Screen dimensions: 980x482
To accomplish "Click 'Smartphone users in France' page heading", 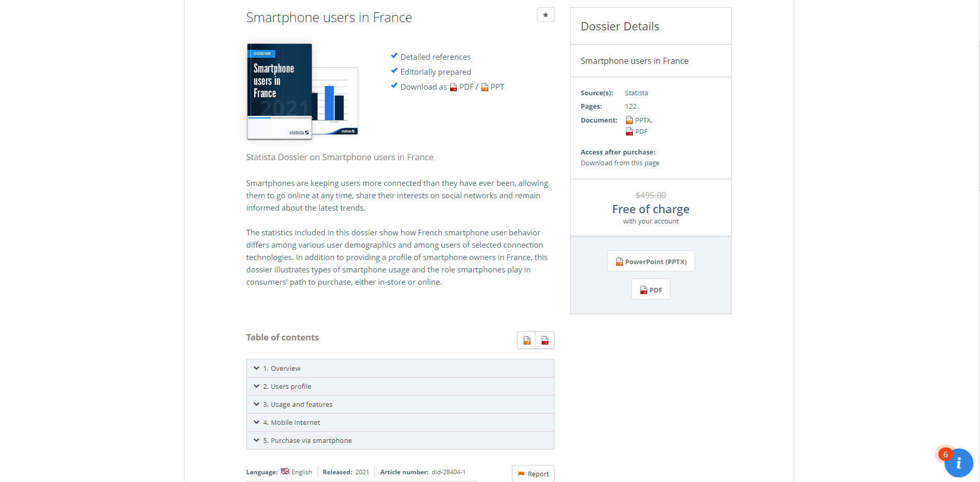I will 329,18.
